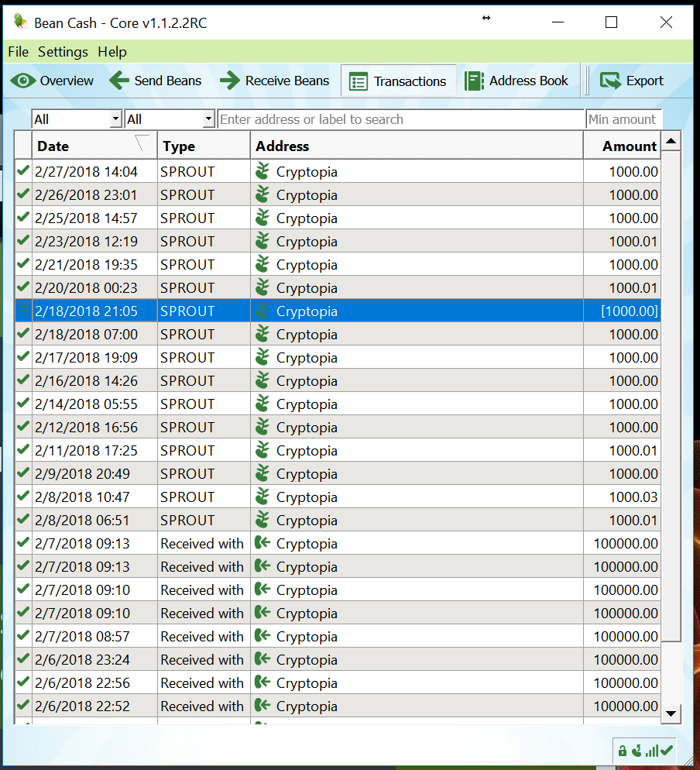The width and height of the screenshot is (700, 770).
Task: Sort transactions by the Type column header
Action: pos(204,146)
